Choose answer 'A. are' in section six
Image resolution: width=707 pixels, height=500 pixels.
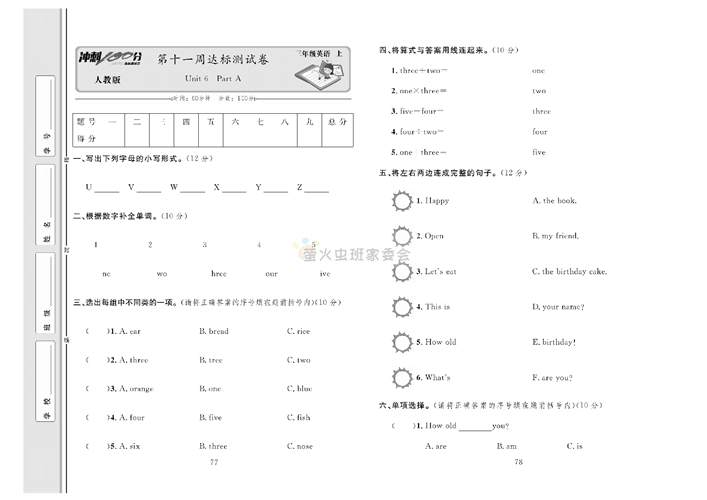(x=436, y=446)
